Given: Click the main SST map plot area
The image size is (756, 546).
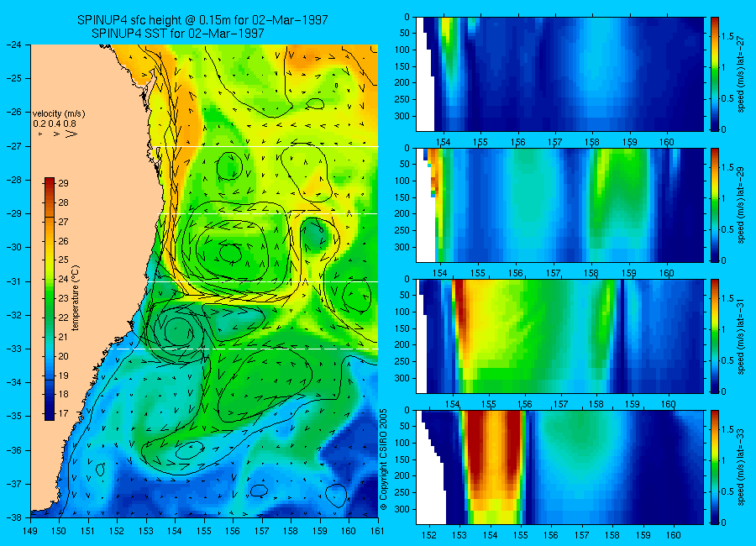Looking at the screenshot, I should [204, 281].
